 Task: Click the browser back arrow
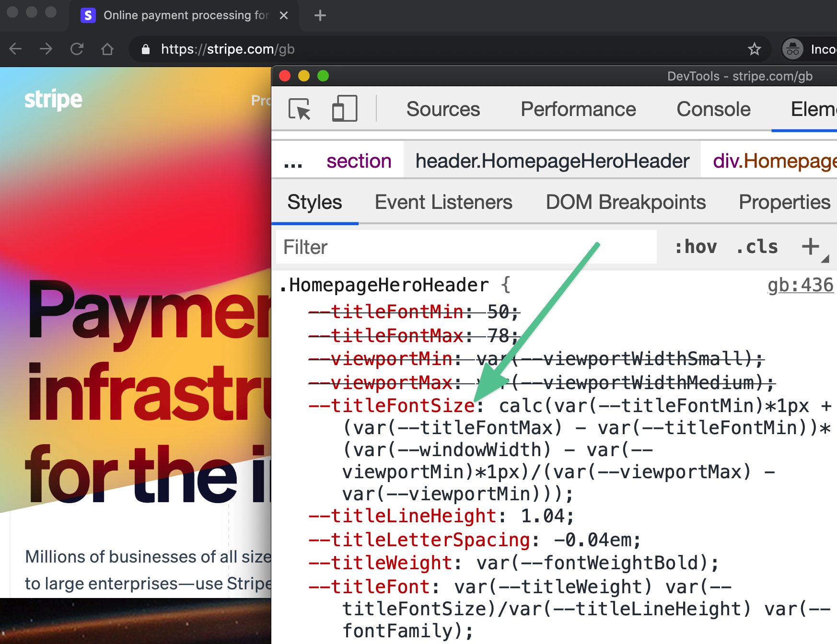click(16, 49)
